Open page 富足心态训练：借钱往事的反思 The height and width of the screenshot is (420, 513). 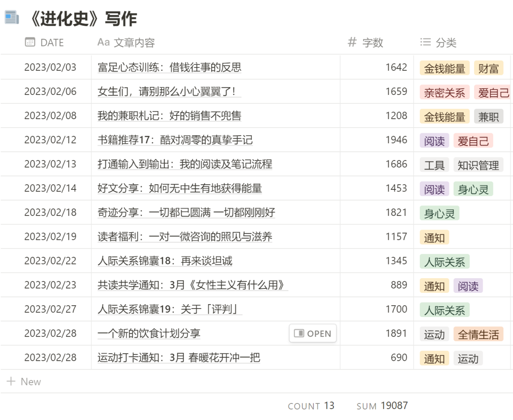coord(170,67)
